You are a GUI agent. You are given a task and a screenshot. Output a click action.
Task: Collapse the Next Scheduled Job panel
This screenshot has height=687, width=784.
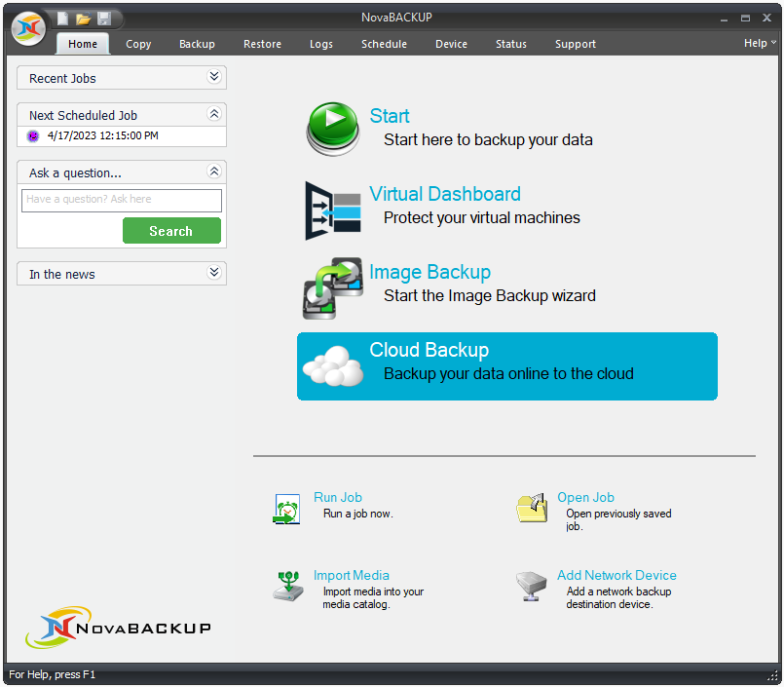(214, 114)
